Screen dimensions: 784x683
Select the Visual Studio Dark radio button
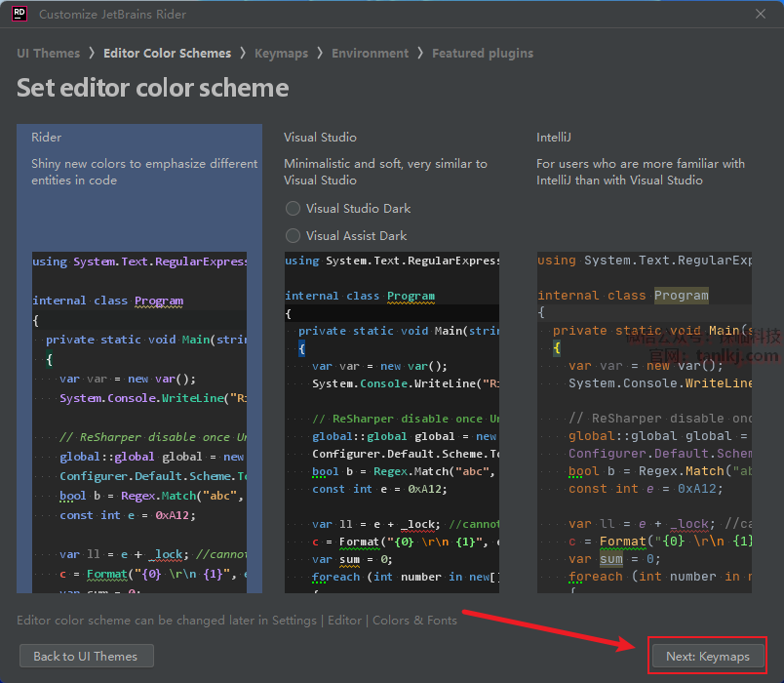coord(293,209)
